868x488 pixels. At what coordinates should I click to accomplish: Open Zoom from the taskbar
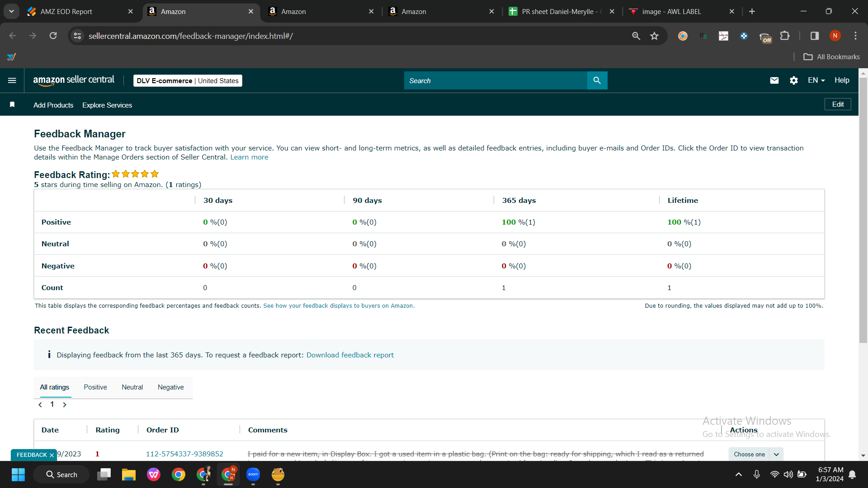253,474
